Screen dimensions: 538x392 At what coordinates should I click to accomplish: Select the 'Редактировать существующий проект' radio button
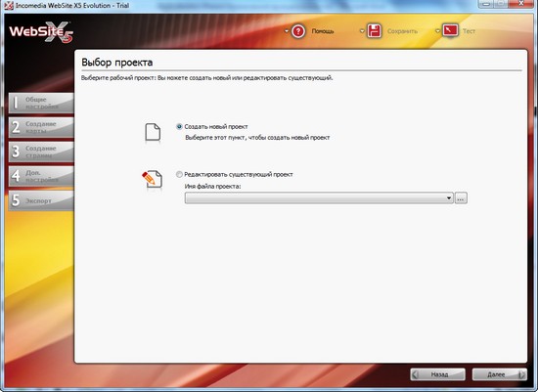179,174
